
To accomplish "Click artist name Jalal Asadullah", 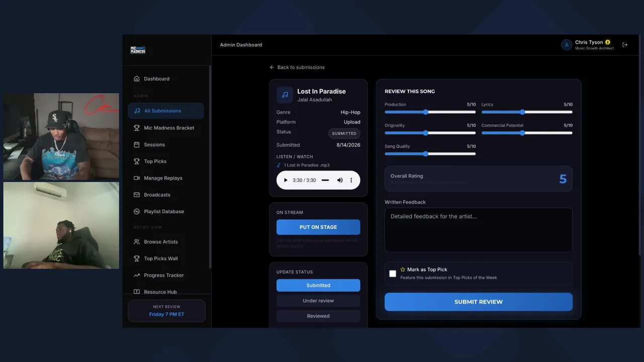I will click(314, 100).
